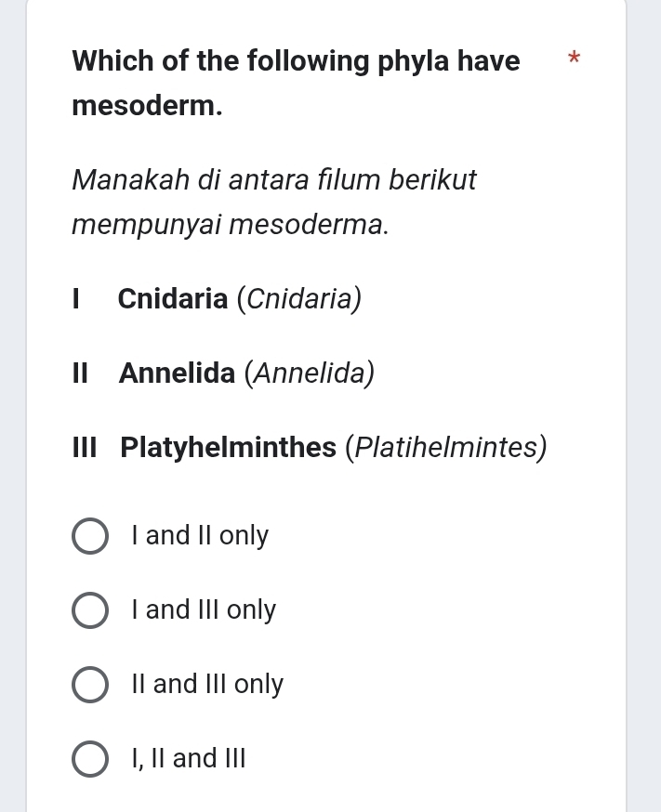
Task: Choose the "I and III only" radio circle
Action: [89, 611]
